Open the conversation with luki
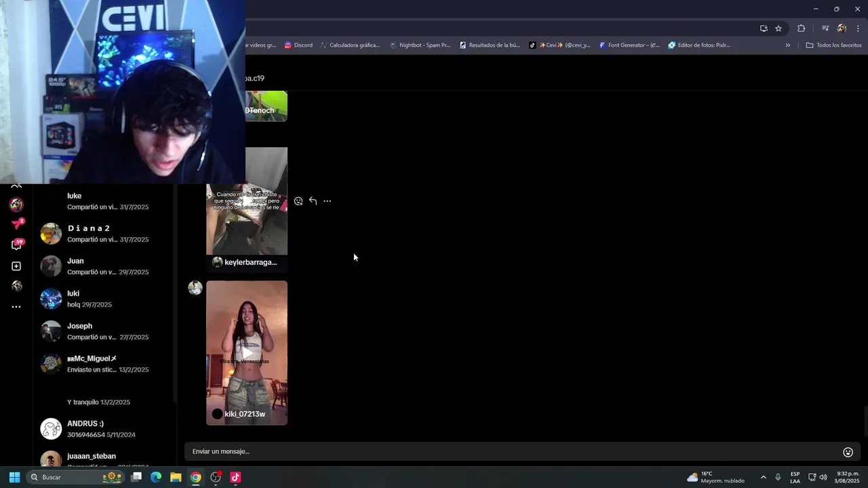 tap(104, 299)
